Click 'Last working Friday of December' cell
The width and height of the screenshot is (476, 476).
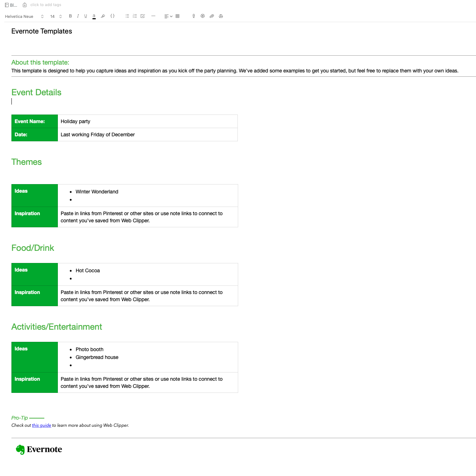tap(147, 135)
